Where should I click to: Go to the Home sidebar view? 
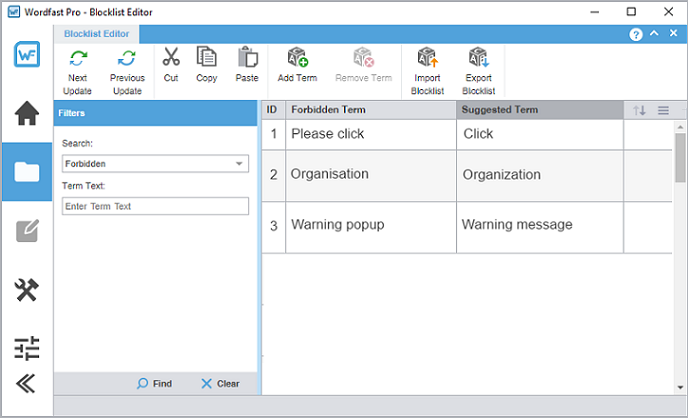(x=27, y=113)
